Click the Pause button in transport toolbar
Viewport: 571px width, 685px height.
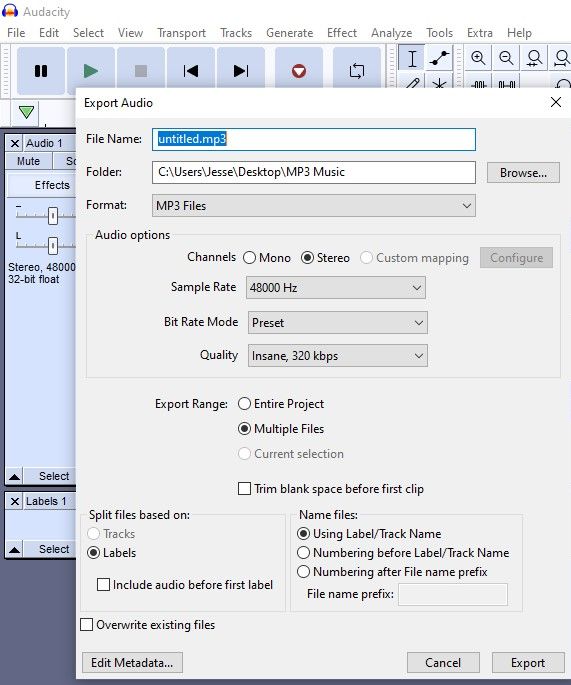coord(41,70)
